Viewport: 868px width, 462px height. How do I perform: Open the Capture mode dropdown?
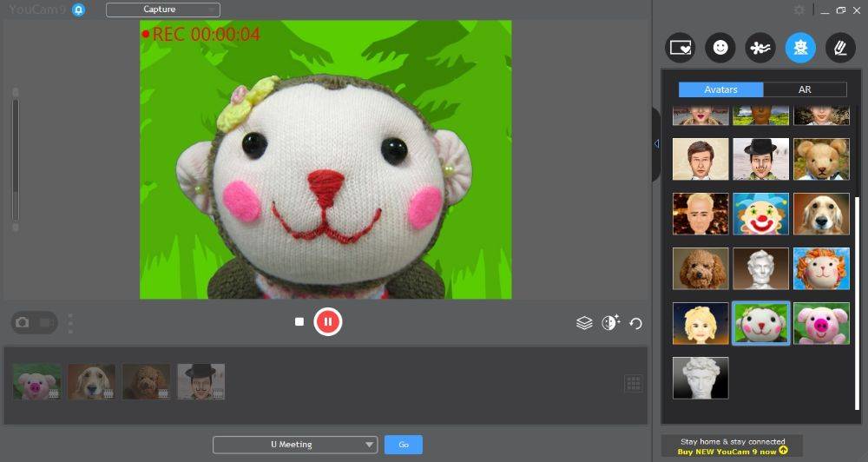[x=162, y=10]
